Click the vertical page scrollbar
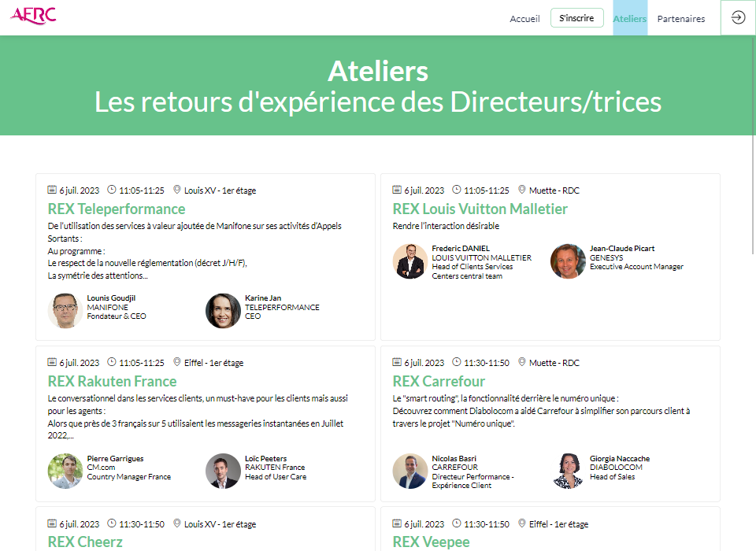The image size is (756, 551). coord(753,145)
